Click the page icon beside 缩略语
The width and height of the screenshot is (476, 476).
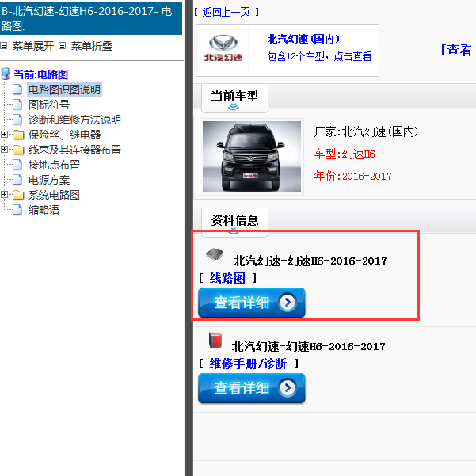[17, 210]
